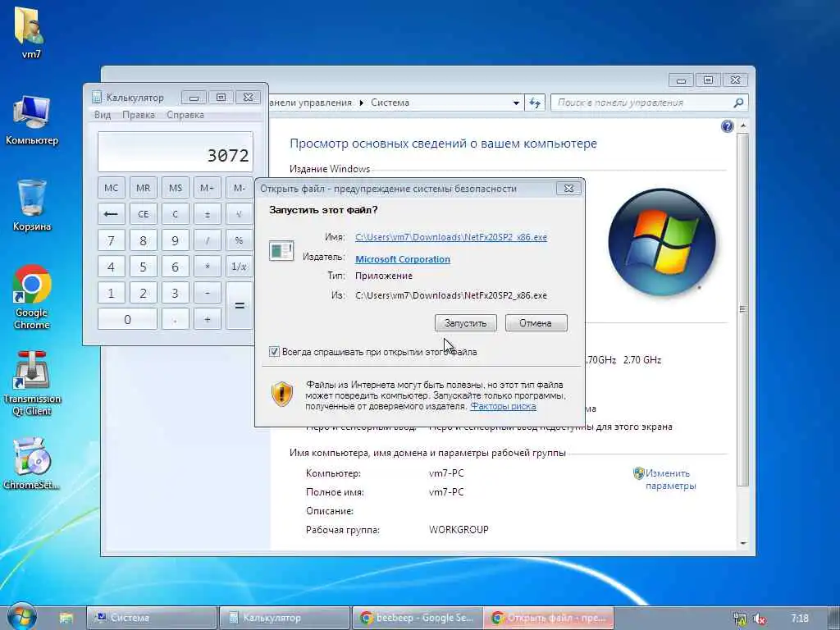
Task: Click calculator digit 2
Action: click(143, 293)
